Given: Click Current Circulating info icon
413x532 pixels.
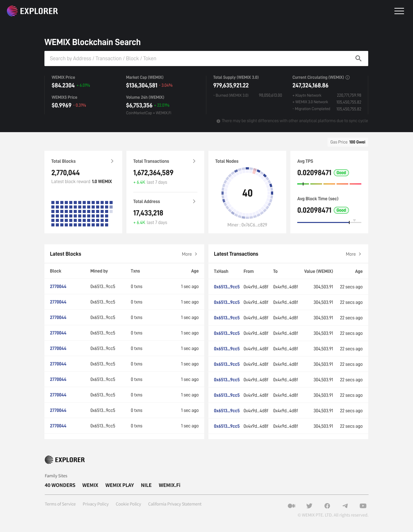Looking at the screenshot, I should click(348, 77).
